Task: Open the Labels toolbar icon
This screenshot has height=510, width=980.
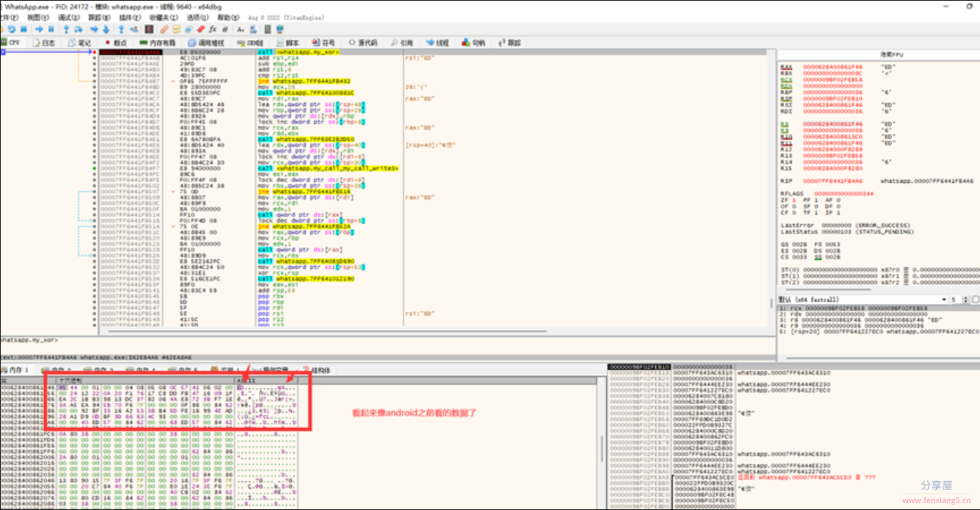Action: [189, 30]
